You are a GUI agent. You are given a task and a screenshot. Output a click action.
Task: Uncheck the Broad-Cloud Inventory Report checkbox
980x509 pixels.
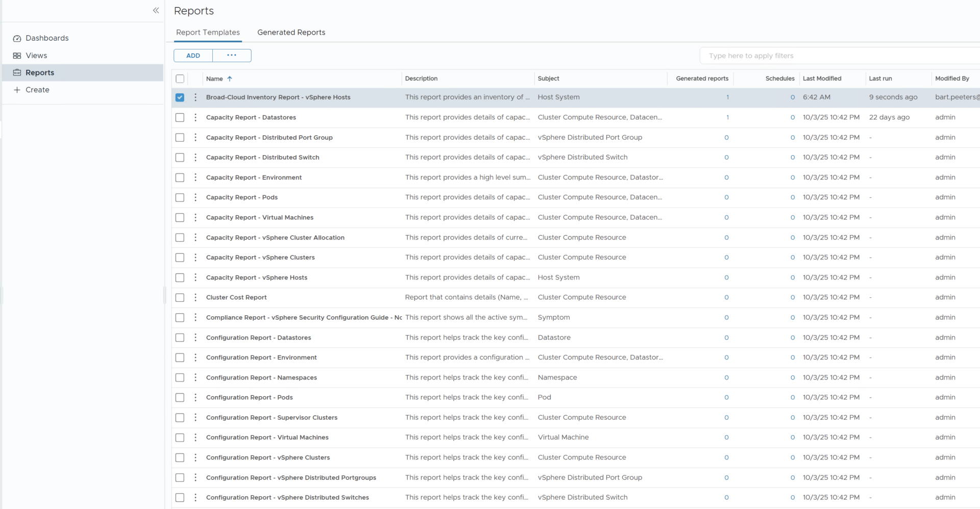[180, 97]
